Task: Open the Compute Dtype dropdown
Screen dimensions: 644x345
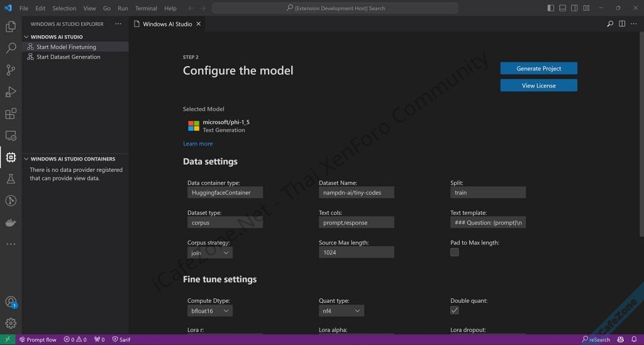Action: point(210,310)
